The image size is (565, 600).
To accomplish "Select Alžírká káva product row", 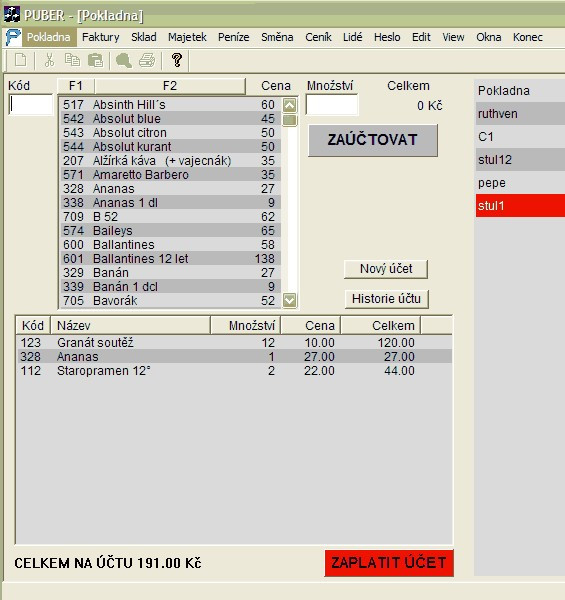I will (x=170, y=161).
